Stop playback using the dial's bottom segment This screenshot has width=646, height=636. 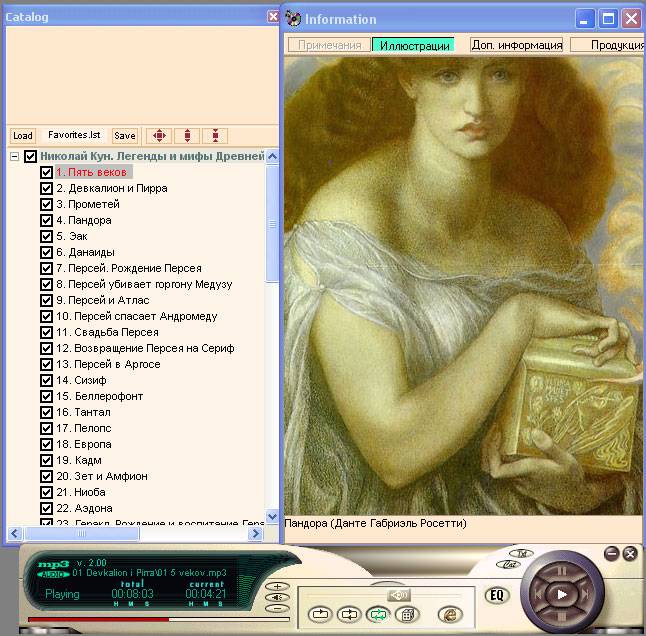tap(562, 617)
